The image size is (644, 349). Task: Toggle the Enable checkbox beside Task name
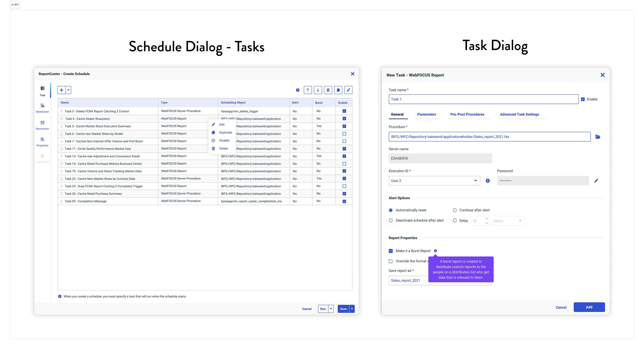point(583,99)
